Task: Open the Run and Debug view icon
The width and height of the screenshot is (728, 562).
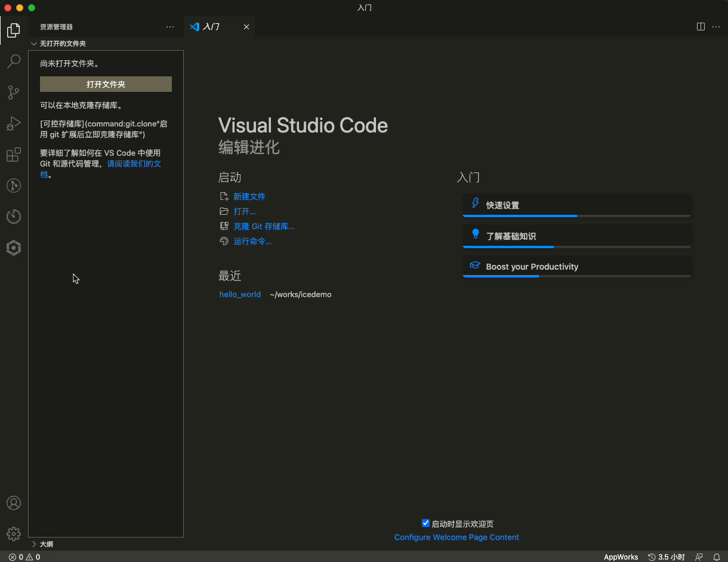Action: (x=14, y=123)
